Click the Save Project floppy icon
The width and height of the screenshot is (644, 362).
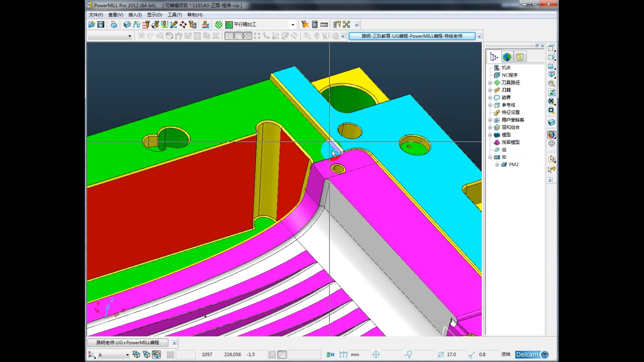101,24
